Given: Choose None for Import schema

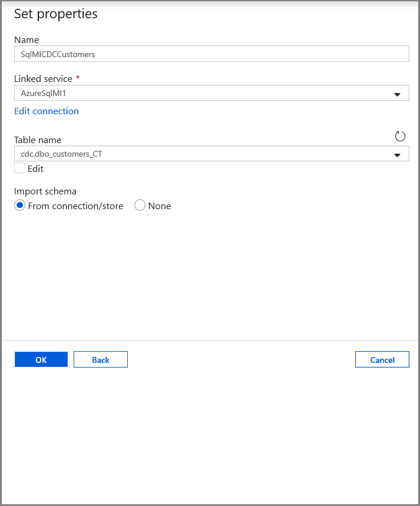Looking at the screenshot, I should click(x=140, y=206).
